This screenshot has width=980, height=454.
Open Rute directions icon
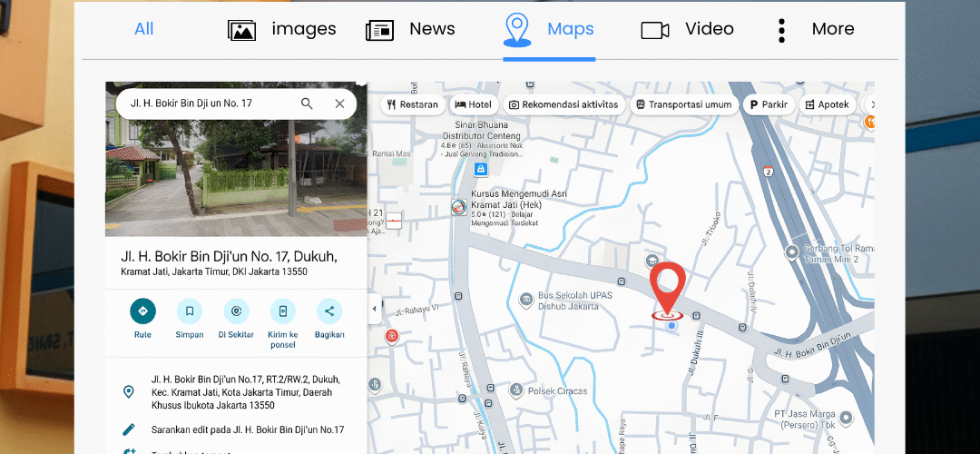pyautogui.click(x=143, y=311)
